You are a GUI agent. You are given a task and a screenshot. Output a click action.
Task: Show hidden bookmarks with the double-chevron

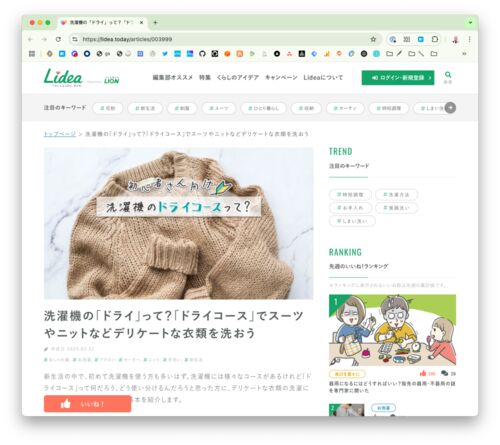coord(464,54)
